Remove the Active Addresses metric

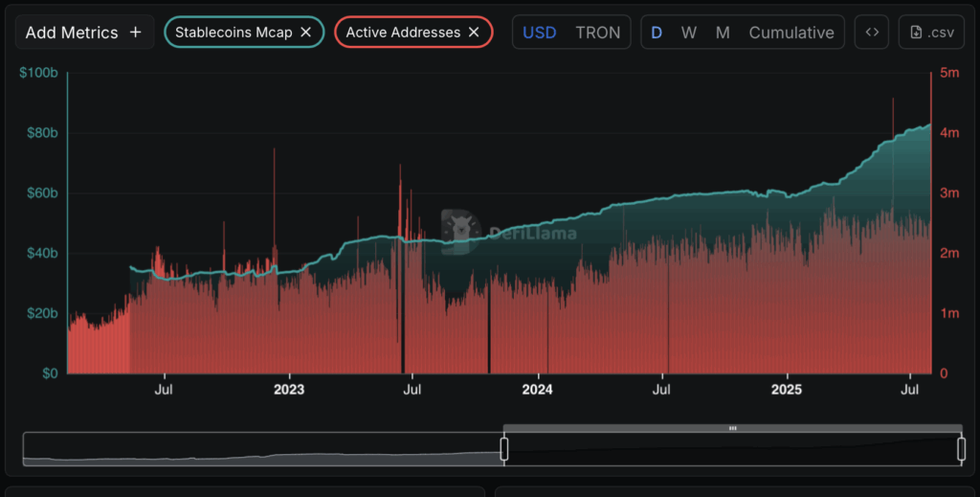coord(474,32)
